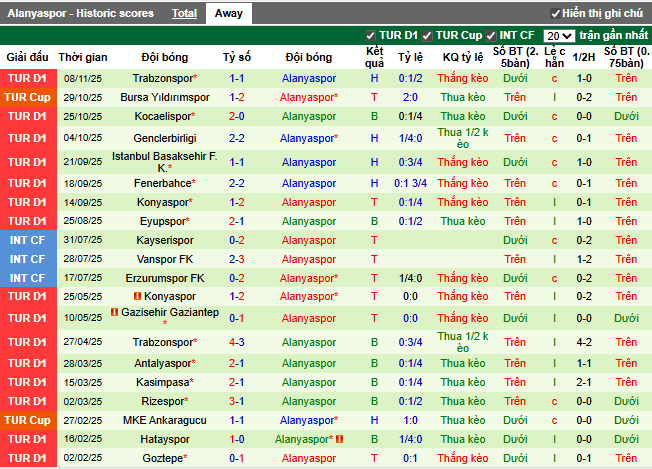Viewport: 652px width, 469px height.
Task: Select the Away tab
Action: pos(229,13)
